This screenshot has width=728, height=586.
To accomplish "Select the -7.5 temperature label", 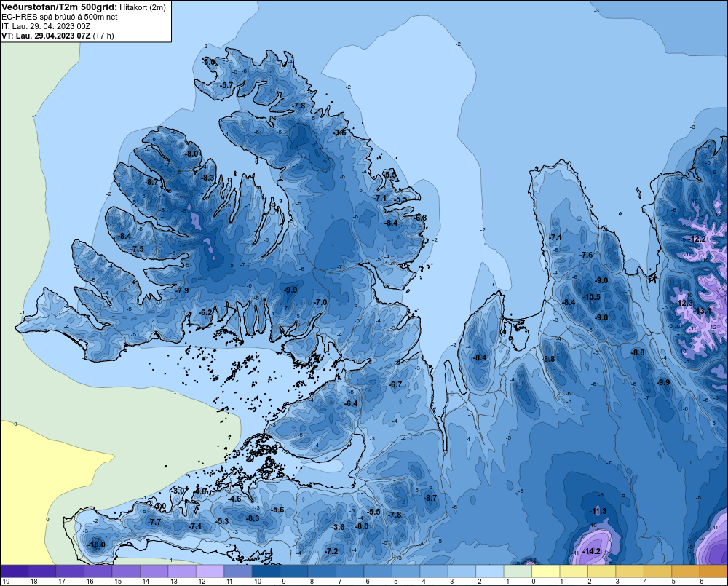I will pos(137,249).
